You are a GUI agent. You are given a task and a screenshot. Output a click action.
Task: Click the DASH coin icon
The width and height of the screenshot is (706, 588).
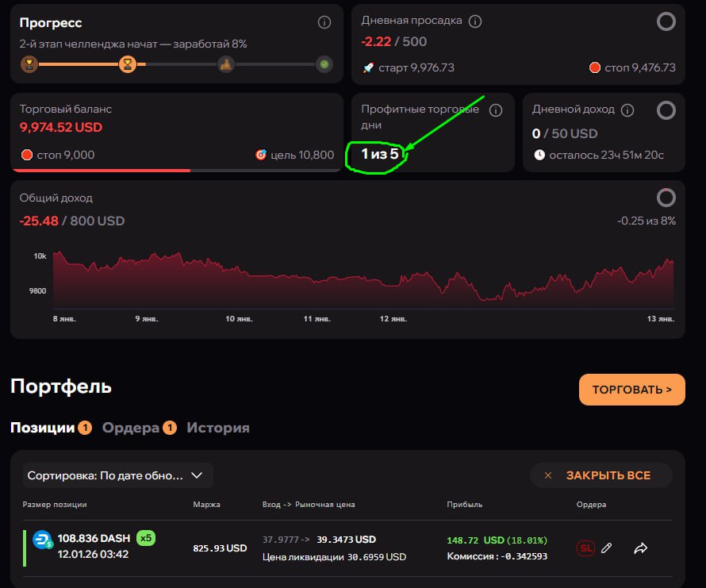(42, 540)
